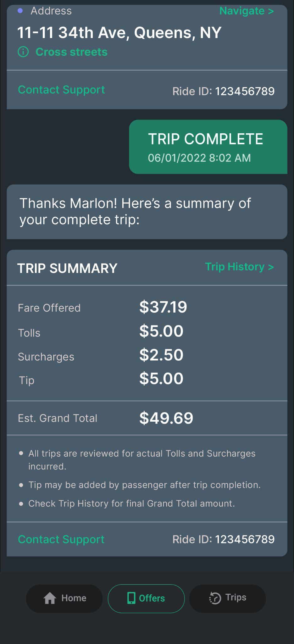Tap the Est. Grand Total amount $49.69
The image size is (294, 644).
(166, 418)
